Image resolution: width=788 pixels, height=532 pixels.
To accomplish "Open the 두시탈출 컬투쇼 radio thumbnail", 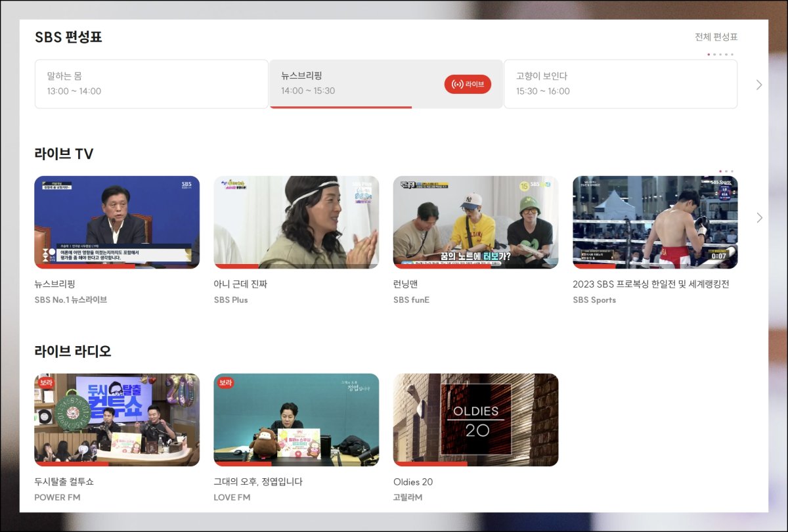I will tap(117, 420).
